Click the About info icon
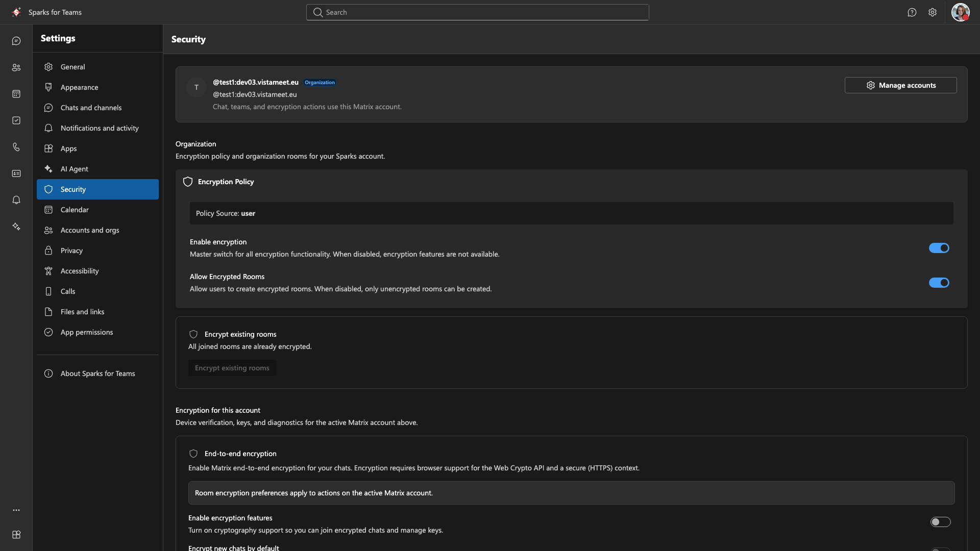 coord(48,373)
